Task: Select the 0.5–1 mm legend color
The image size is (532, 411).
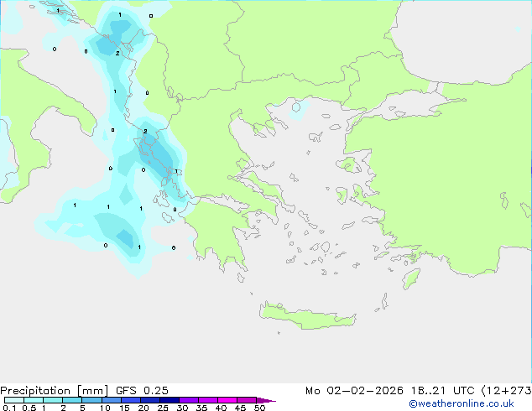Action: [x=34, y=400]
